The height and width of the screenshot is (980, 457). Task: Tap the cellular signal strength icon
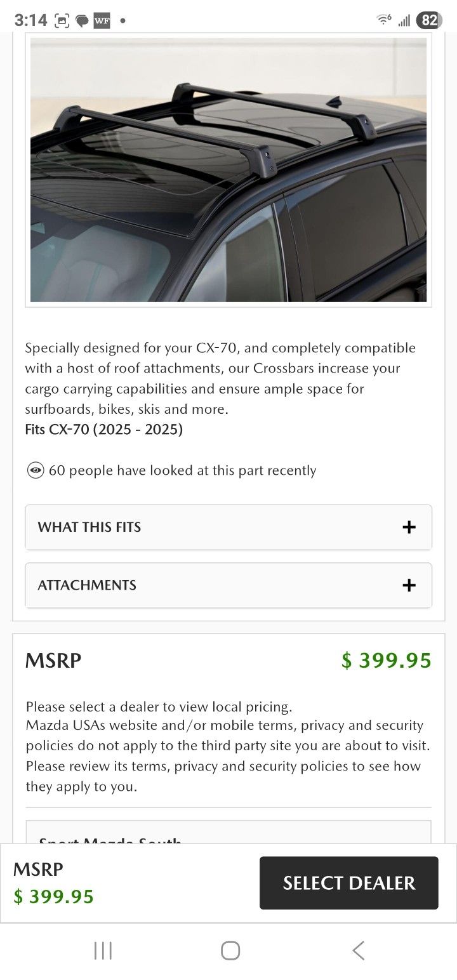tap(404, 21)
